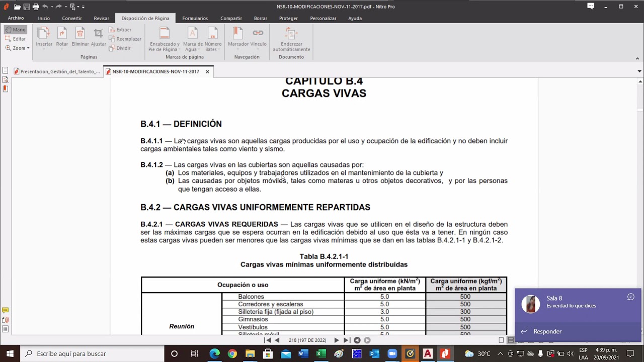Switch to the Ayuda ribbon tab
Viewport: 644px width, 362px height.
pos(355,18)
